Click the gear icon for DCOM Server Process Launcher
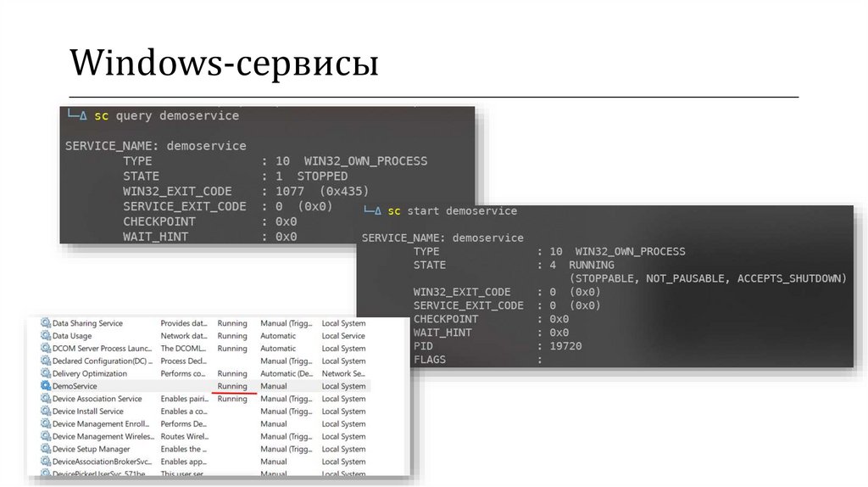The height and width of the screenshot is (487, 868). pyautogui.click(x=46, y=348)
